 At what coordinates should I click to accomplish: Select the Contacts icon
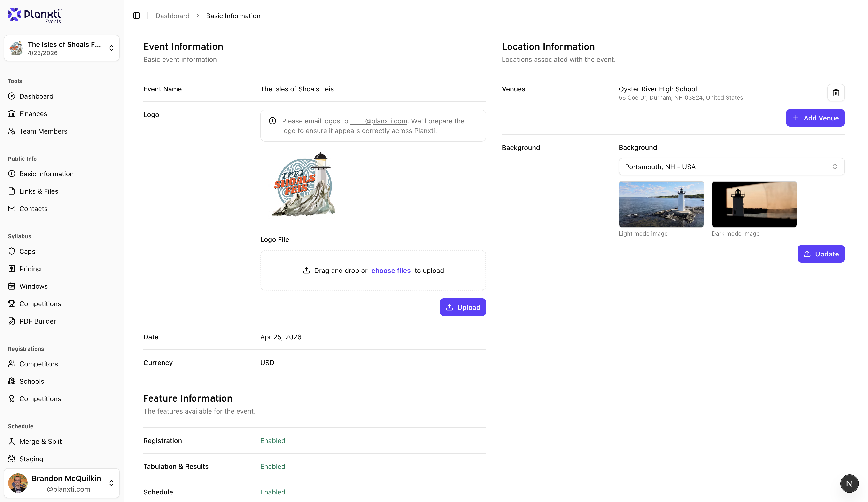click(12, 208)
